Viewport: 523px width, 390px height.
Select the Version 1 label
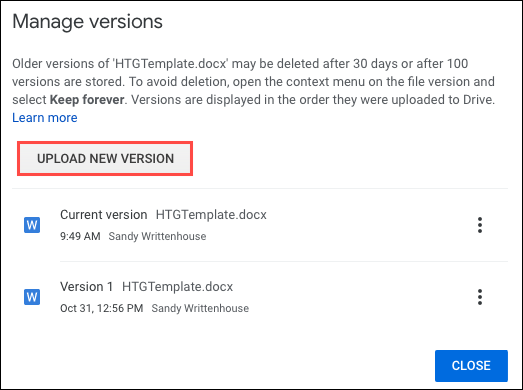(87, 287)
